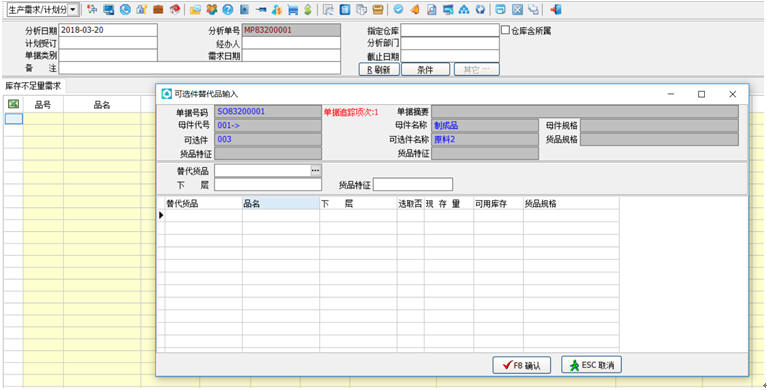Screen dimensions: 767x390
Task: Click the 替代货品 column header in grid
Action: pyautogui.click(x=203, y=204)
